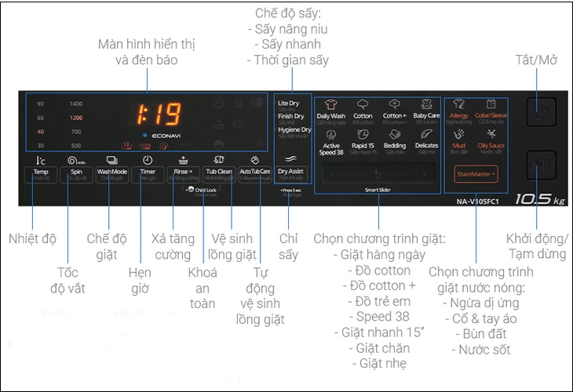The width and height of the screenshot is (573, 392).
Task: Toggle the Rinse+ extra rinse option
Action: click(184, 175)
